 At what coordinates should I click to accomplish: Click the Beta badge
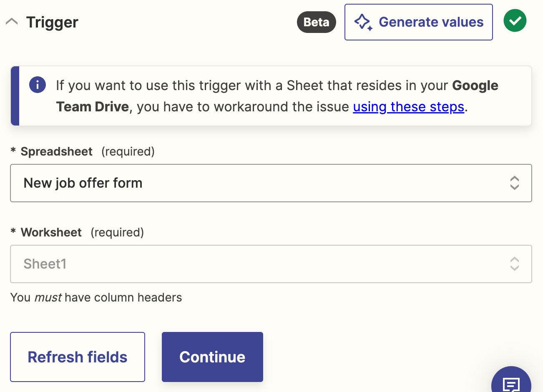316,22
